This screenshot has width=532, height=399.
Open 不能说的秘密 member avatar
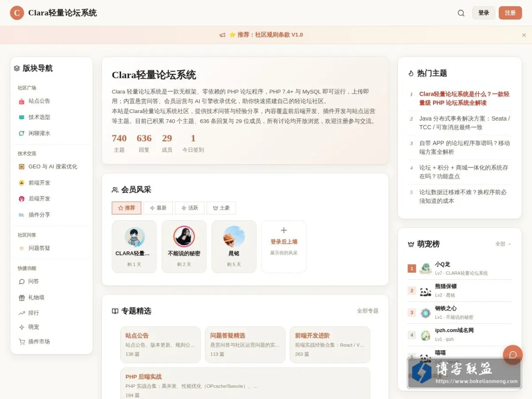(184, 237)
